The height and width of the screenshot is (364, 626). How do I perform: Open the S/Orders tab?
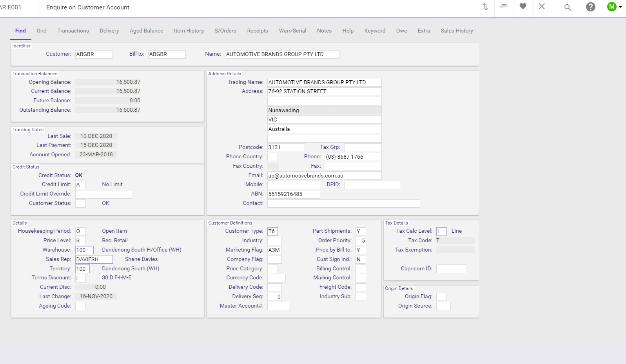(225, 31)
